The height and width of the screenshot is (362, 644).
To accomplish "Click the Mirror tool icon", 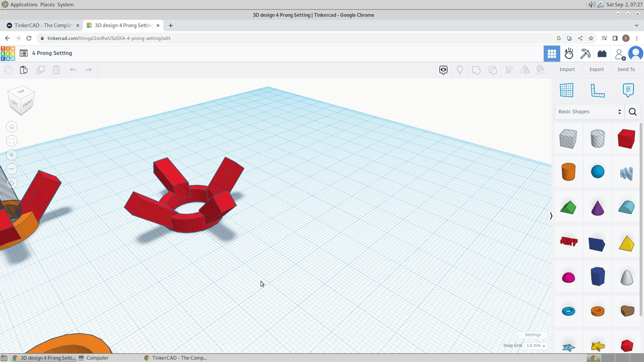I will coord(525,70).
